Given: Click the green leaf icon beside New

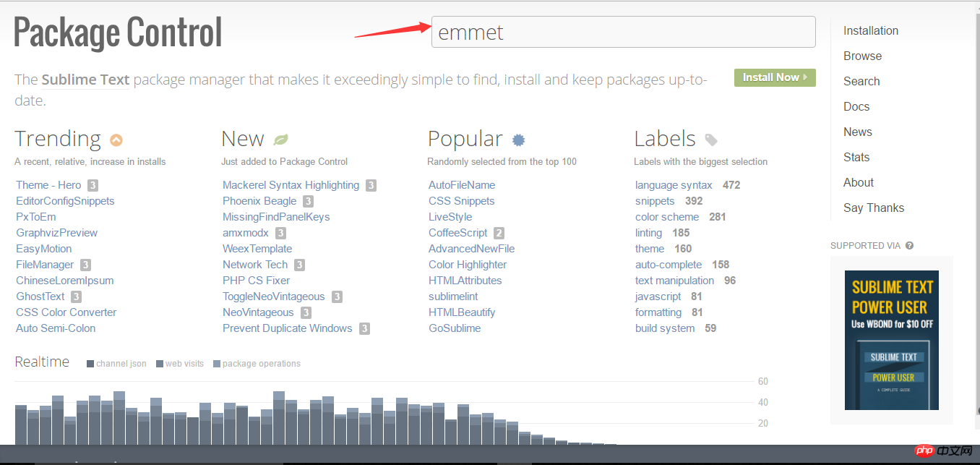Looking at the screenshot, I should (280, 140).
